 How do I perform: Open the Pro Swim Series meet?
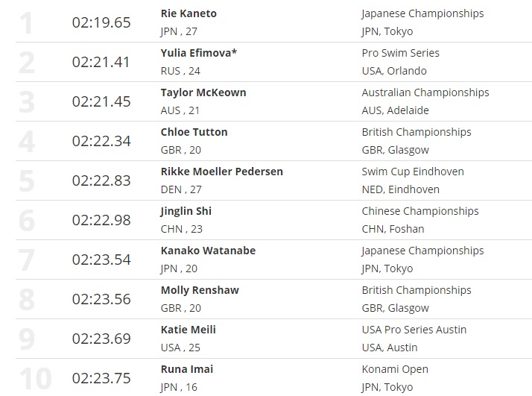[x=400, y=53]
